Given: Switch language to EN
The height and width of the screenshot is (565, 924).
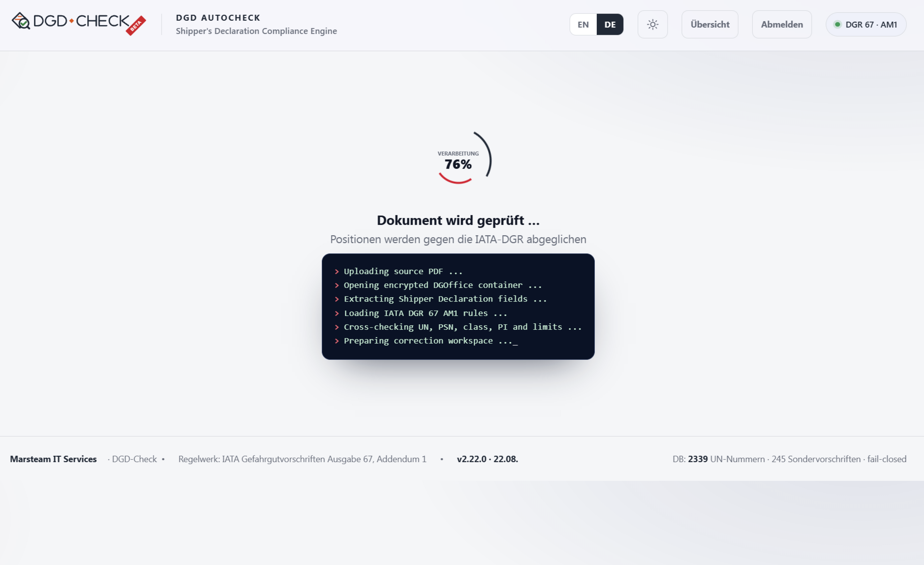Looking at the screenshot, I should [583, 25].
